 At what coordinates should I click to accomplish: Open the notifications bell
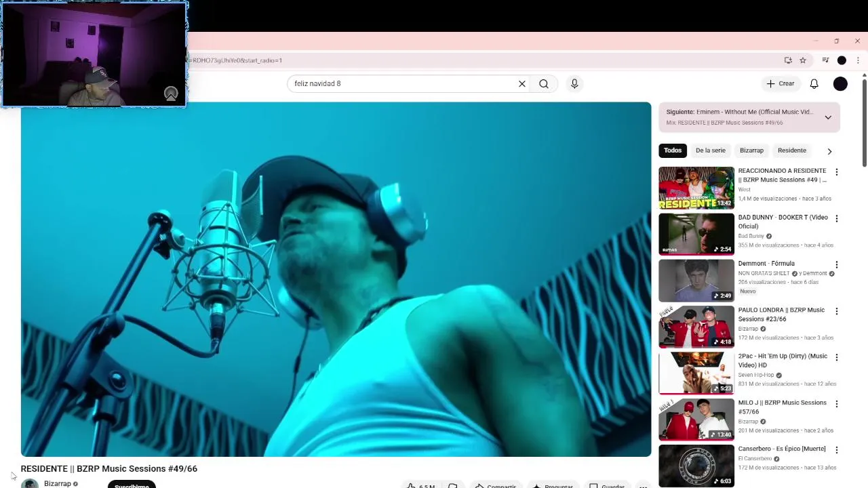tap(814, 83)
